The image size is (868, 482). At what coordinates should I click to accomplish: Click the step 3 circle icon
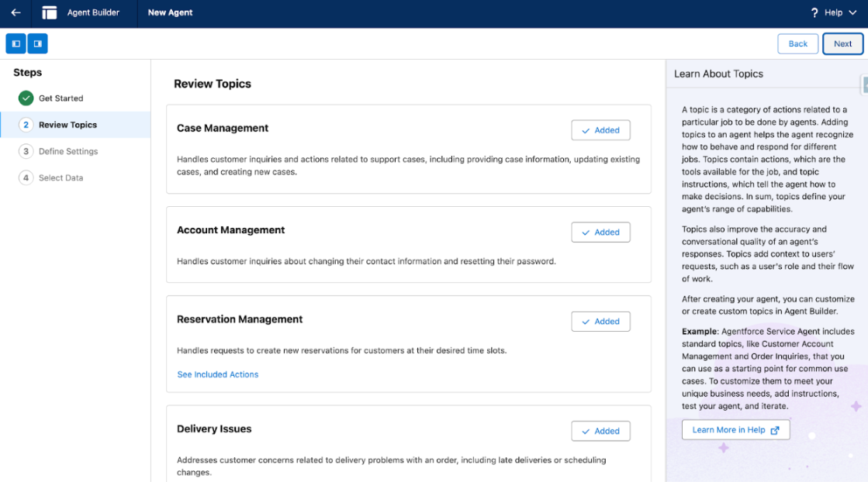click(x=26, y=152)
